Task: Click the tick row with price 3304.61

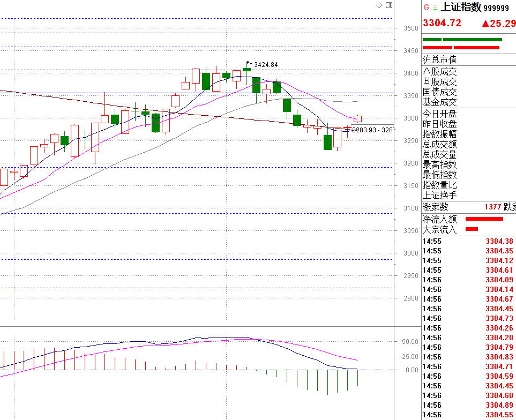Action: tap(469, 270)
